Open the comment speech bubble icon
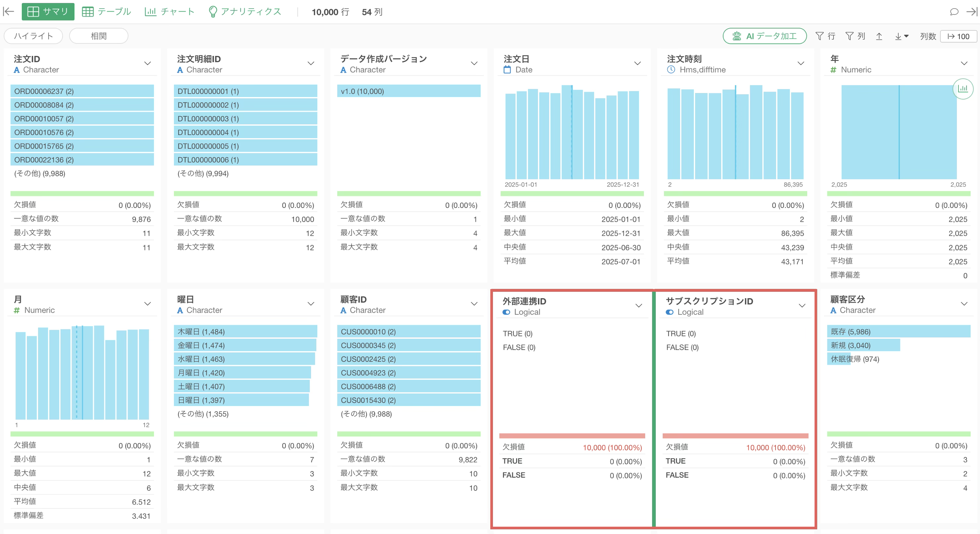This screenshot has height=534, width=980. pyautogui.click(x=954, y=11)
